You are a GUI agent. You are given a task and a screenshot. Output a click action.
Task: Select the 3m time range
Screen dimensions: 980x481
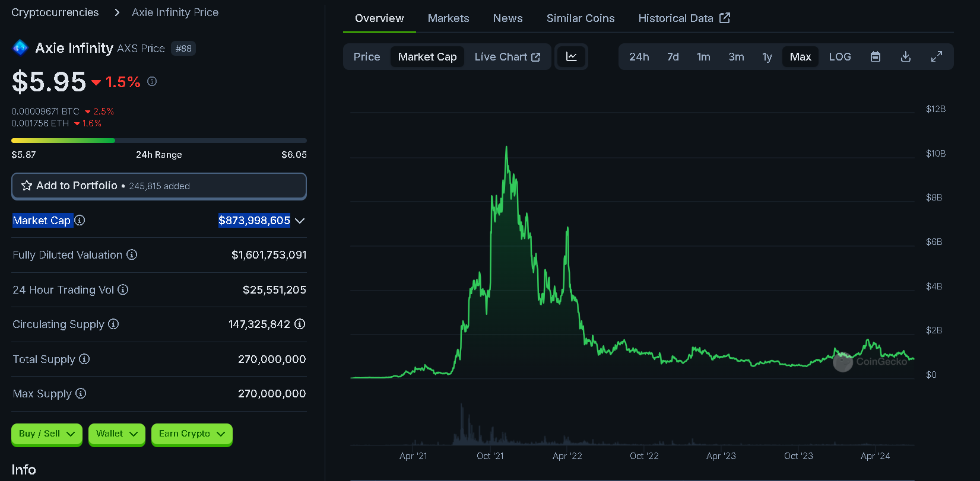click(x=736, y=57)
